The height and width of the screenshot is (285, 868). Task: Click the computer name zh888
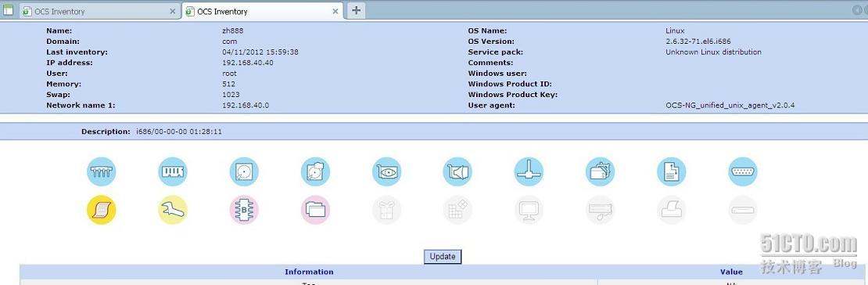(x=232, y=31)
